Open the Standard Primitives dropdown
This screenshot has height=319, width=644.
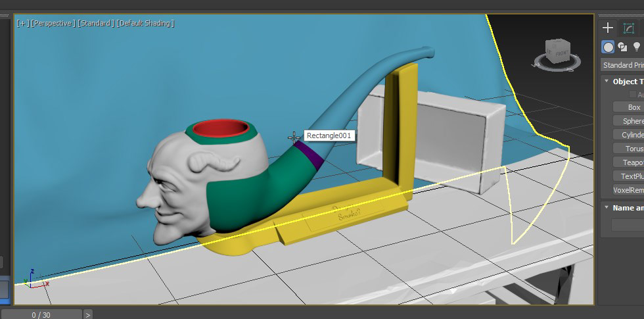622,65
